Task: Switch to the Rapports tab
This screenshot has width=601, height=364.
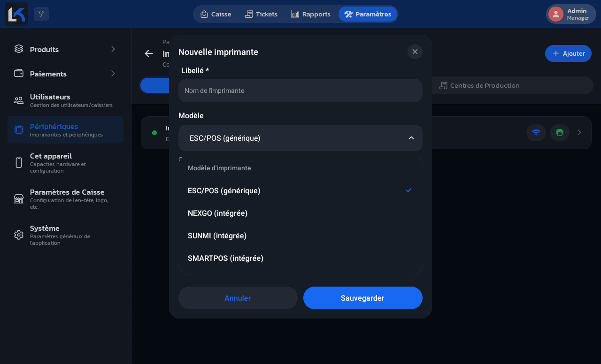Action: [311, 14]
